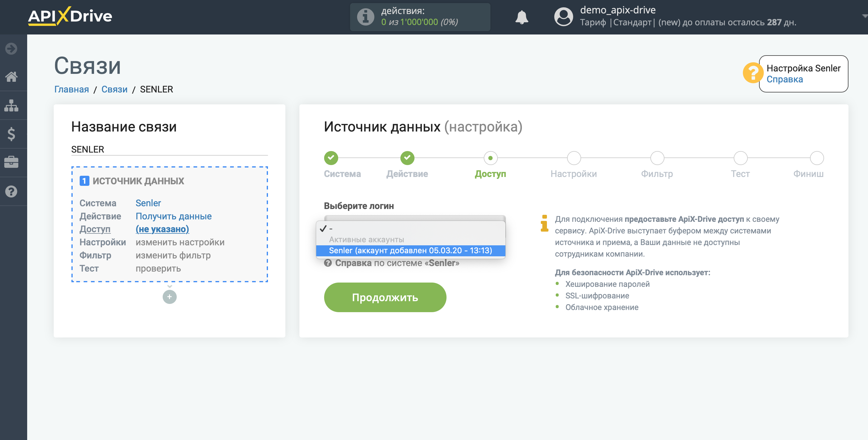Click the actions counter 0 из 1'000'000
Screen dimensions: 868x440
419,22
